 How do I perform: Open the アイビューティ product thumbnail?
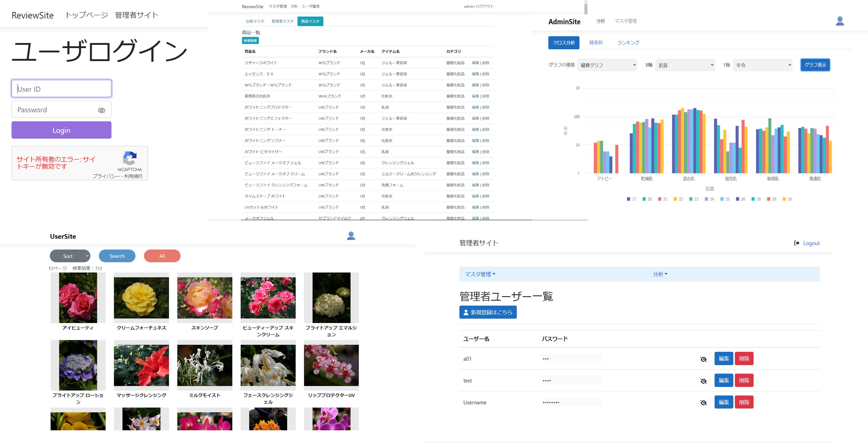tap(78, 298)
